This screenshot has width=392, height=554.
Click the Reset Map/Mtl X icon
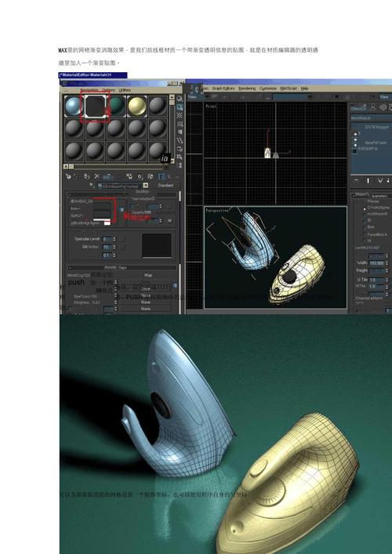click(97, 176)
